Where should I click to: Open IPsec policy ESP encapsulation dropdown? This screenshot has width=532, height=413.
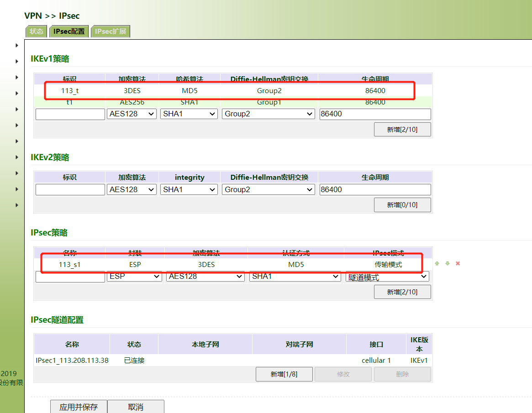(x=135, y=277)
